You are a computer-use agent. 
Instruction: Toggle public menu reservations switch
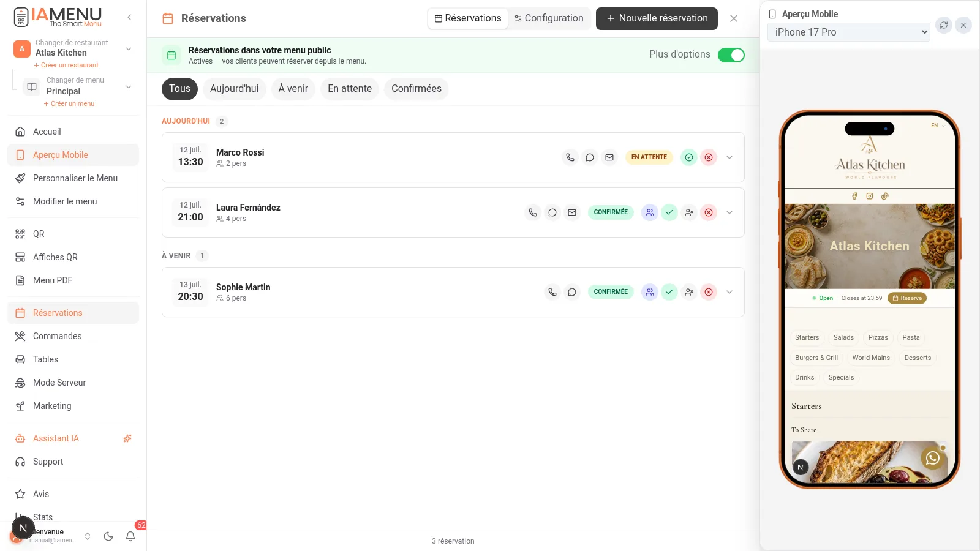[x=731, y=55]
